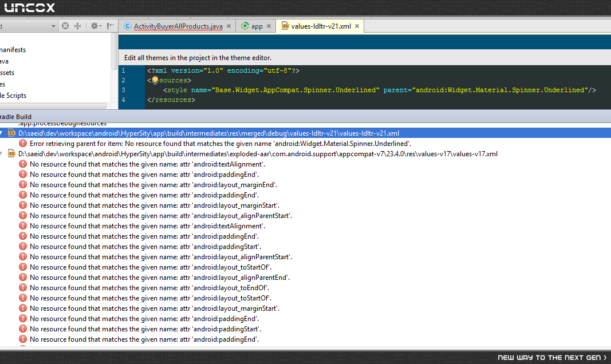The height and width of the screenshot is (364, 611).
Task: Select the manifests folder in project tree
Action: (x=13, y=50)
